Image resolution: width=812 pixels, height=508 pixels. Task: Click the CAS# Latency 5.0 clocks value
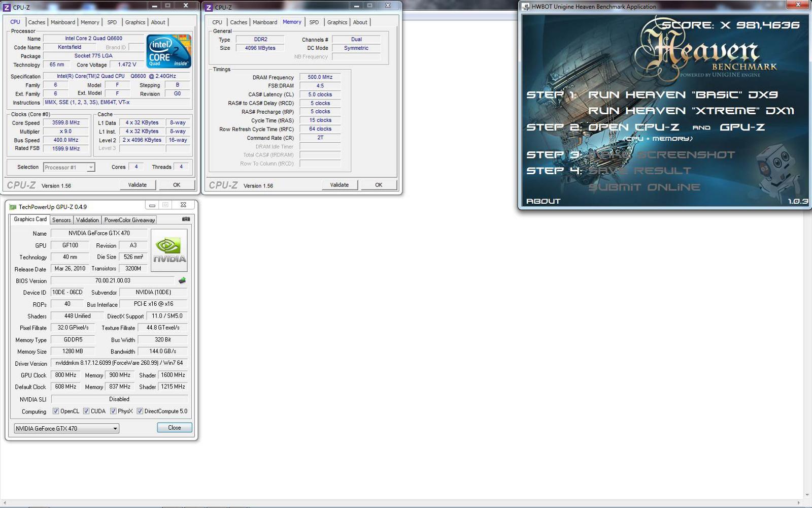click(320, 94)
